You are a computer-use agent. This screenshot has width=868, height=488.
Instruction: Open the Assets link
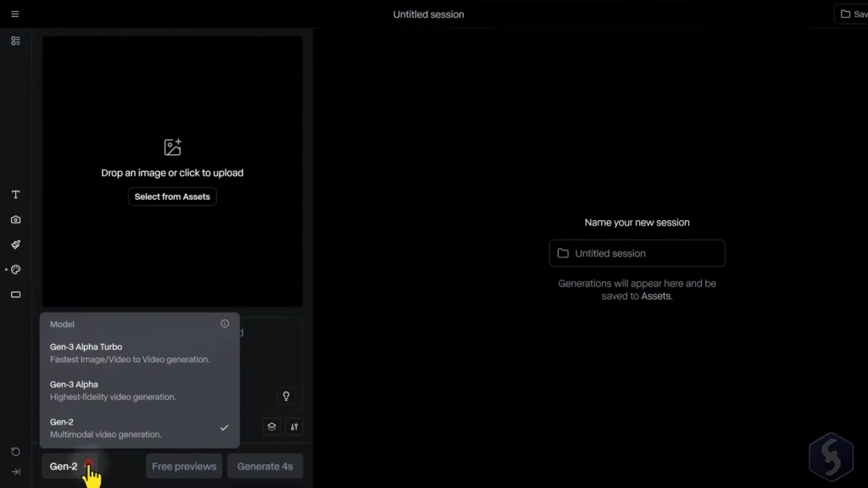pyautogui.click(x=656, y=296)
